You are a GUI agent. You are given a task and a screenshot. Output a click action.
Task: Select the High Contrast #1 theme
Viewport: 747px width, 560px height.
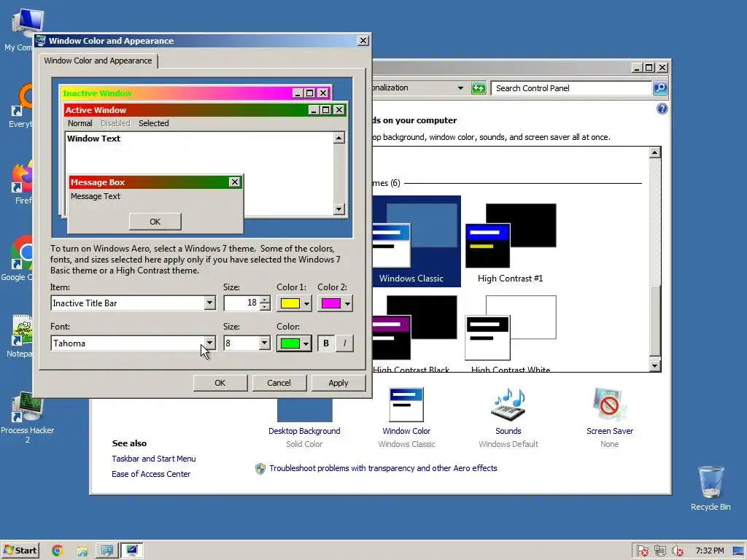[x=510, y=243]
